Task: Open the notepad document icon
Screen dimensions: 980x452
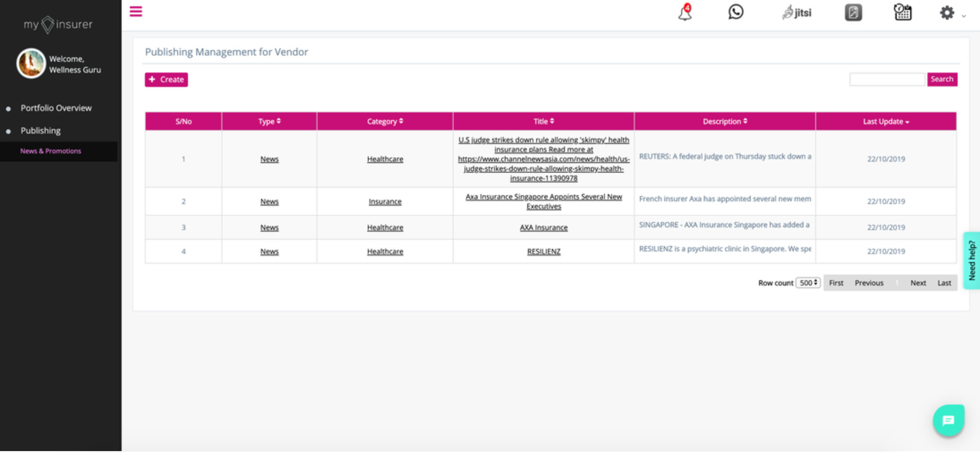Action: pos(853,13)
